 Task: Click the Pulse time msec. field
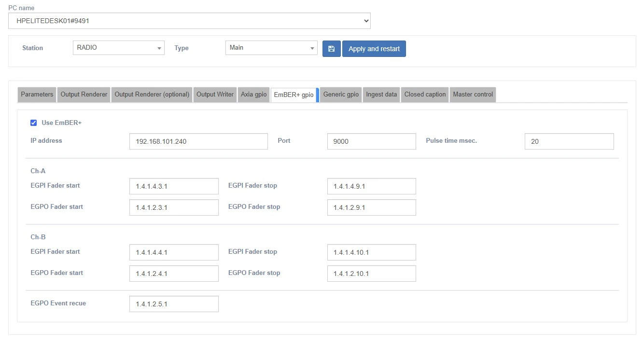pyautogui.click(x=569, y=141)
